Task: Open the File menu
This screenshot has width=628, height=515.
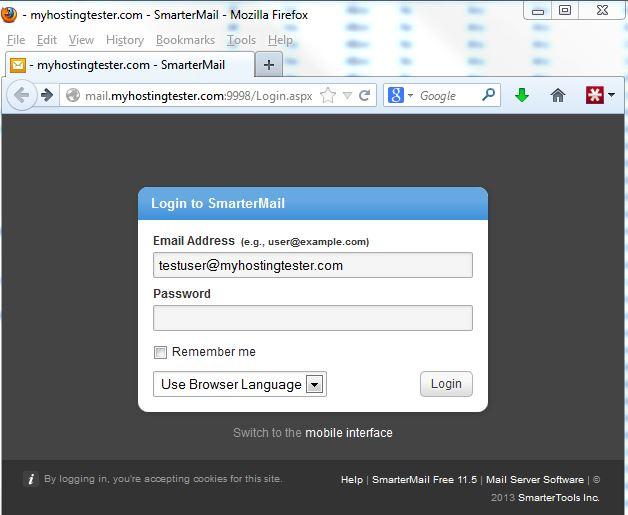Action: coord(16,40)
